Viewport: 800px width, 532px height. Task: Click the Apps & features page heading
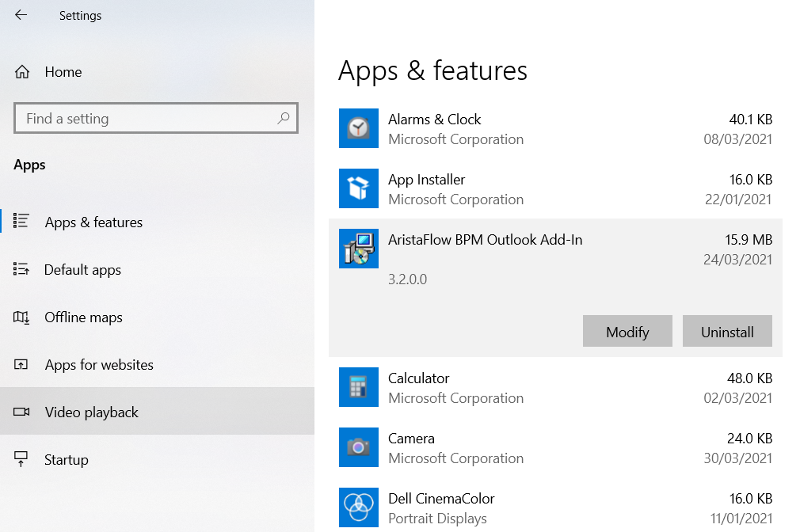[x=432, y=70]
